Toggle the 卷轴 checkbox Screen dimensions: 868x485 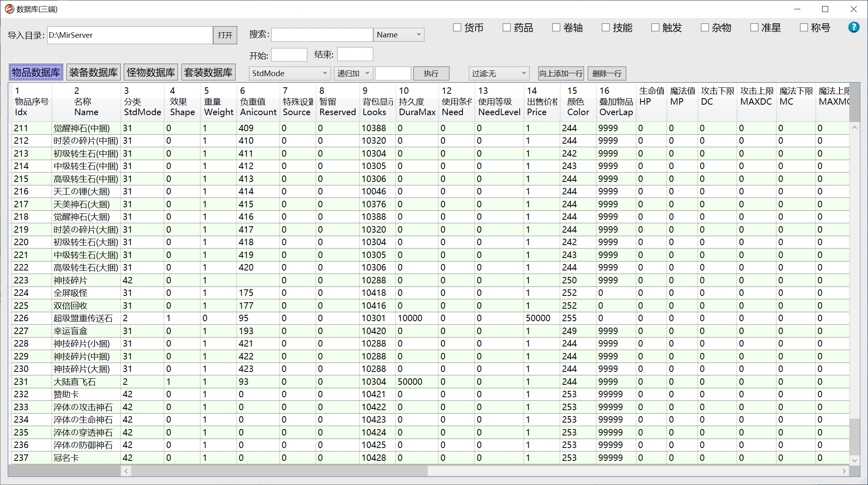coord(556,27)
